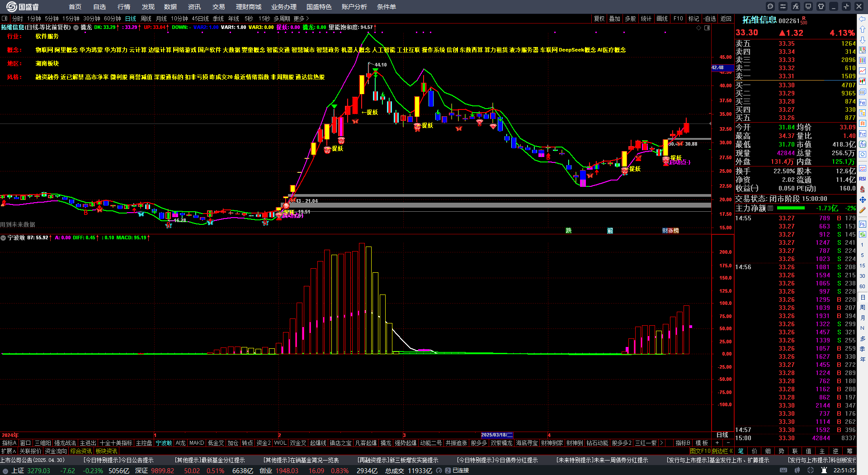The width and height of the screenshot is (868, 475).
Task: Click the 返回 button
Action: [x=726, y=19]
